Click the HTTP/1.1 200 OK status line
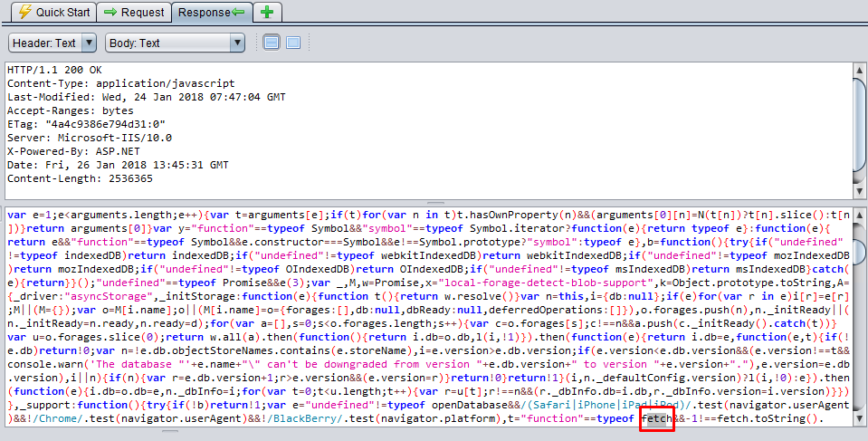Image resolution: width=868 pixels, height=441 pixels. click(x=55, y=70)
